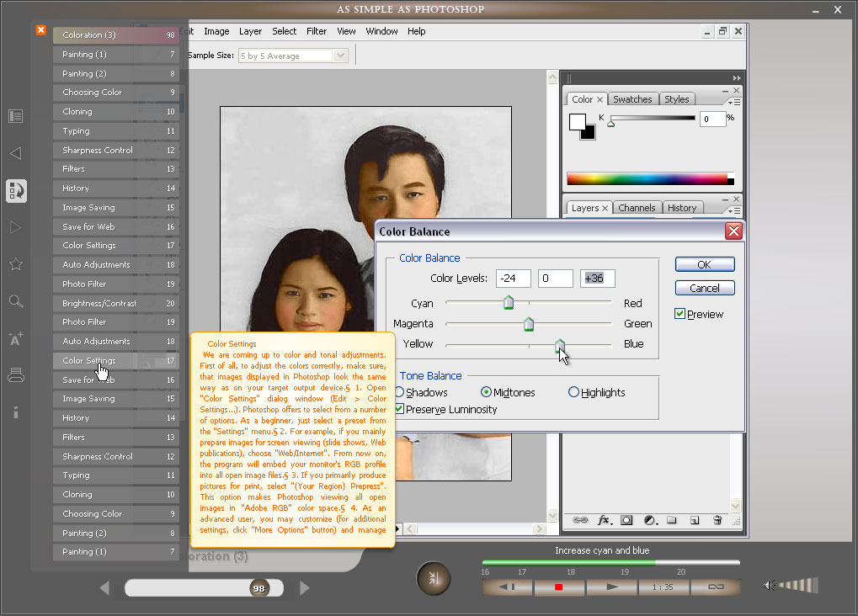Click the step-back playback button
Image resolution: width=858 pixels, height=616 pixels.
click(x=507, y=587)
